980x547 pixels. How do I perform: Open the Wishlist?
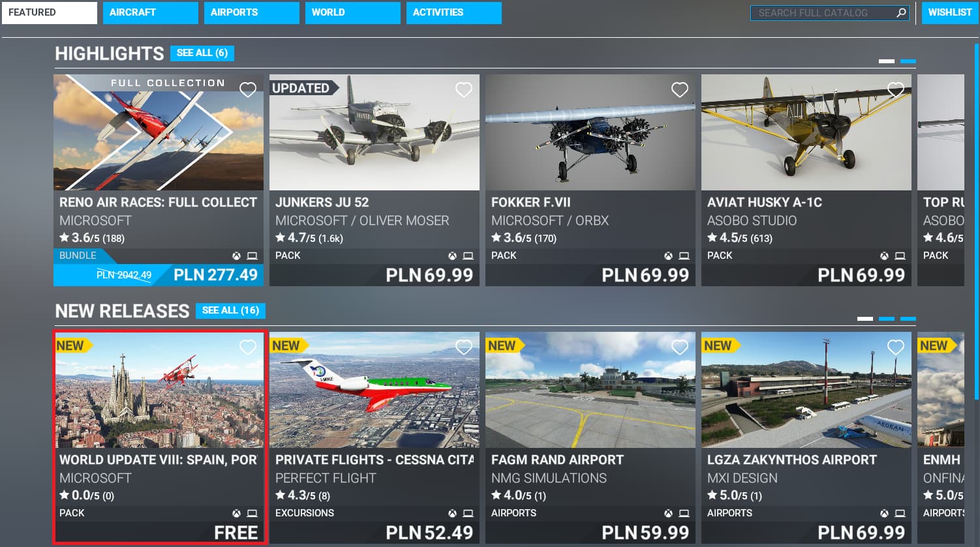coord(950,12)
